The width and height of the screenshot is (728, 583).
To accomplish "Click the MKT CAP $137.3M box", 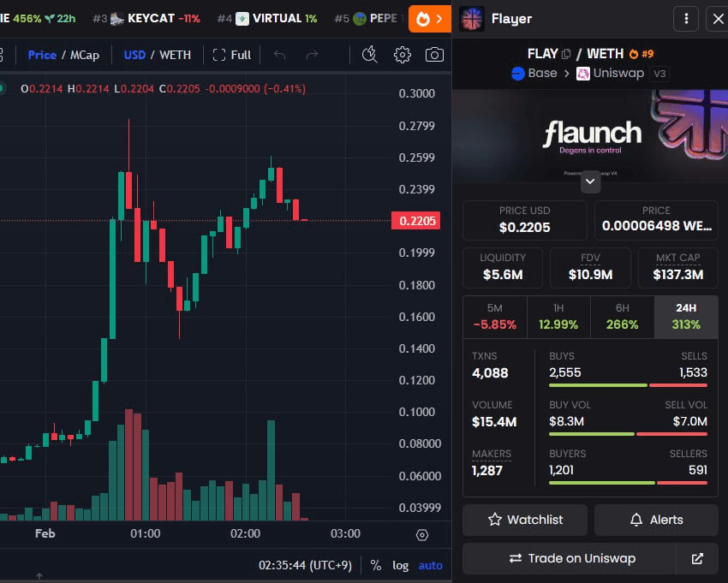I will tap(678, 268).
